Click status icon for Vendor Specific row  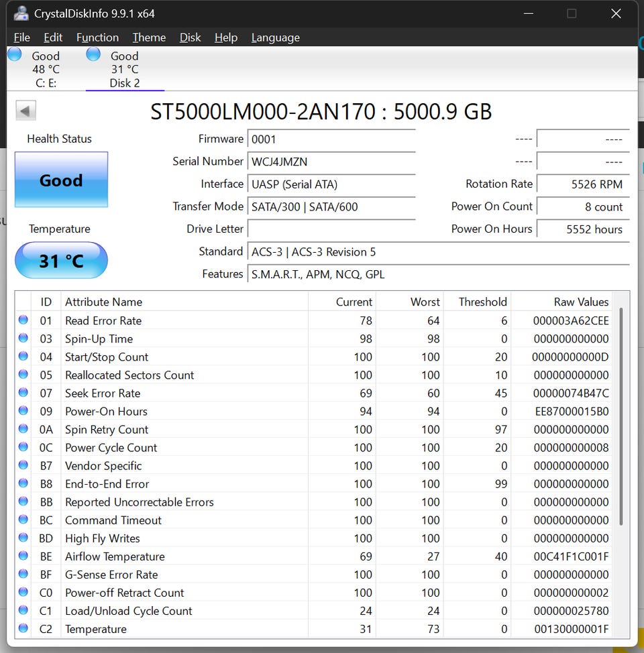[x=23, y=465]
